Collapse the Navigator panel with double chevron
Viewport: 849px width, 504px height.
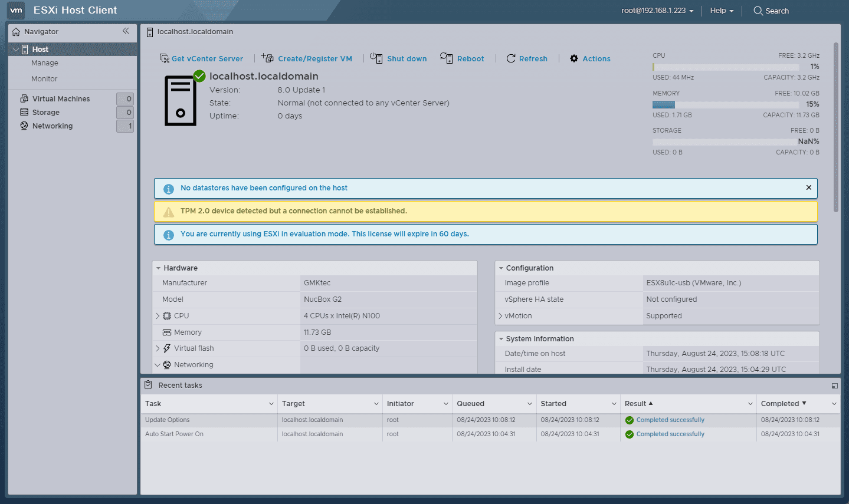[126, 31]
